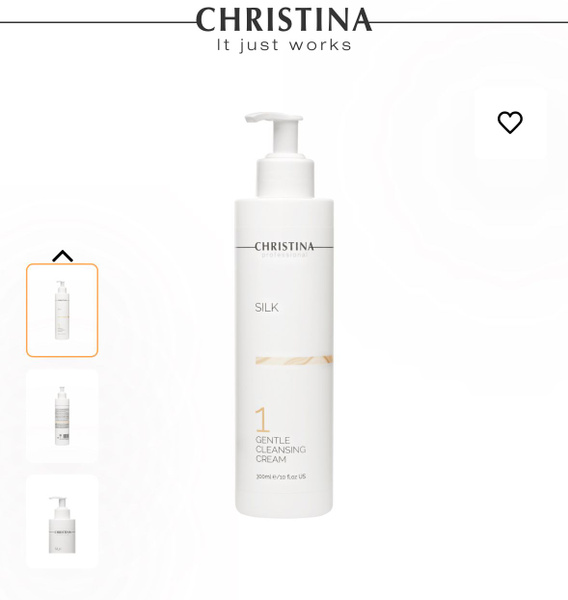The height and width of the screenshot is (600, 568).
Task: Click the pump dispenser on the bottle
Action: coord(278,134)
